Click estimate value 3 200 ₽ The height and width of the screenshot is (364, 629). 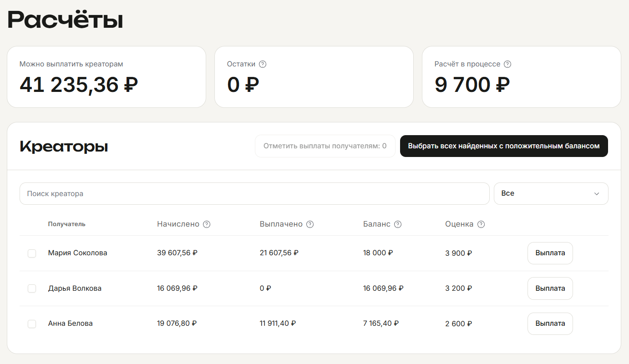pyautogui.click(x=458, y=288)
